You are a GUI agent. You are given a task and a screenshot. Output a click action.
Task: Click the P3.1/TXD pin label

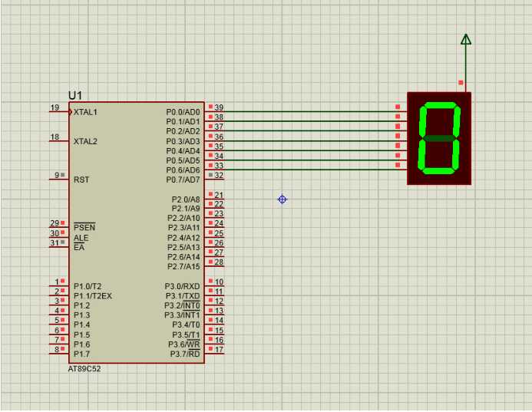pyautogui.click(x=183, y=296)
